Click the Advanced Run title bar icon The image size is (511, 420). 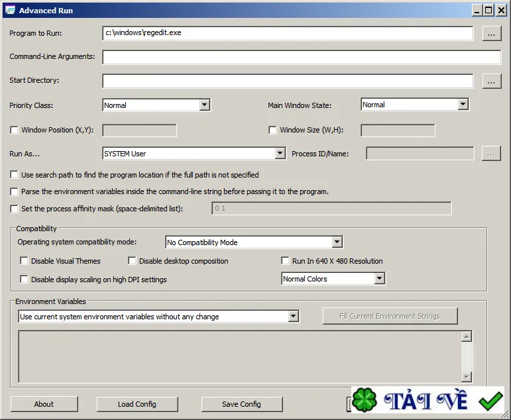point(10,11)
